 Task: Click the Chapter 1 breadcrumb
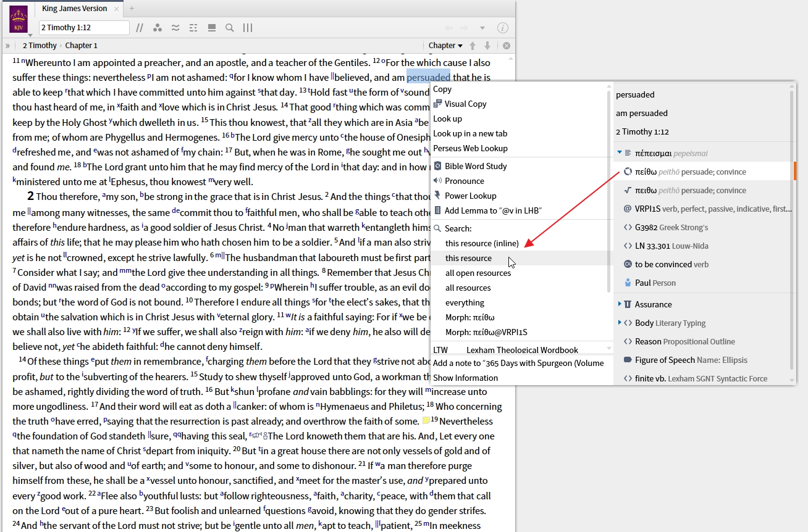click(82, 46)
